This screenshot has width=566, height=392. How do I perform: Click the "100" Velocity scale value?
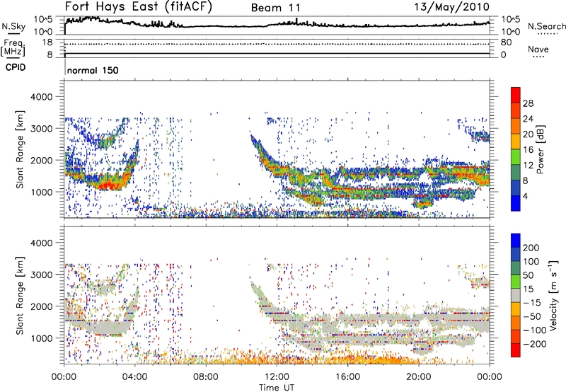(531, 262)
